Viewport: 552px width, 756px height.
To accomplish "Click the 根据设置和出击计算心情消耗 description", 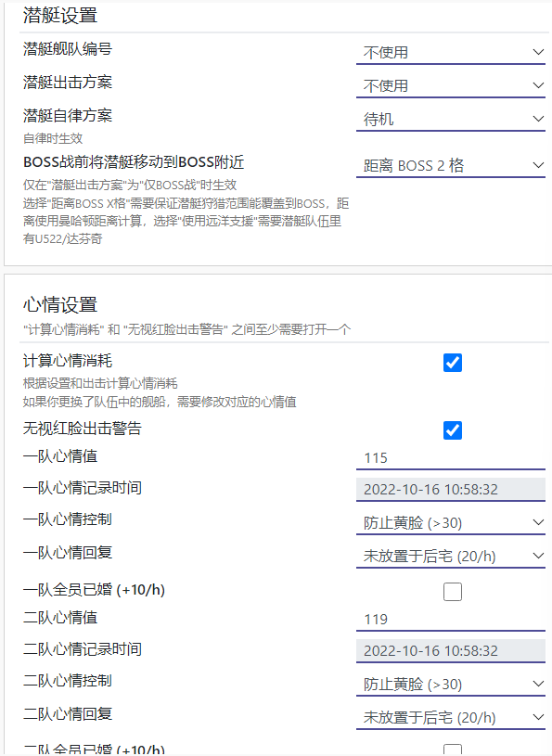I will pyautogui.click(x=100, y=384).
